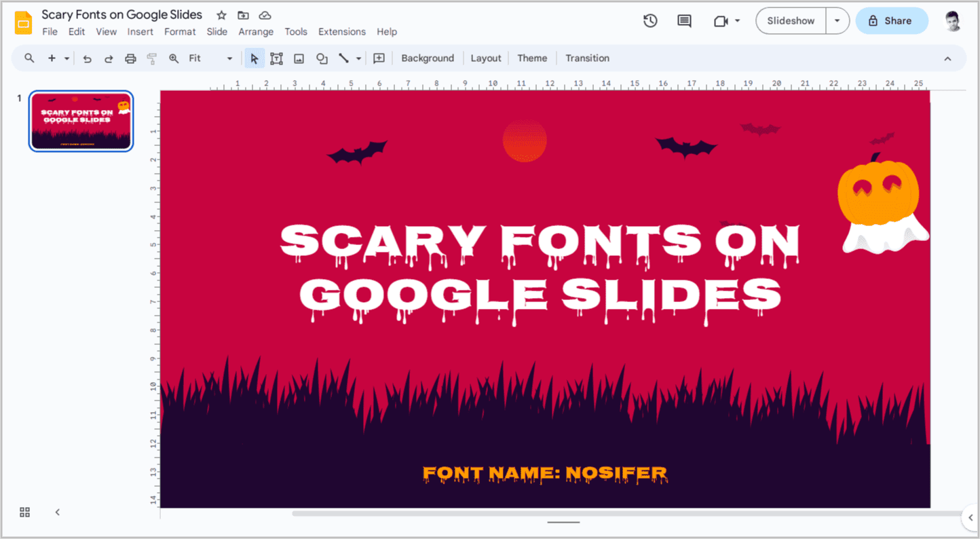This screenshot has height=539, width=980.
Task: Open the Shape tool
Action: coord(322,58)
